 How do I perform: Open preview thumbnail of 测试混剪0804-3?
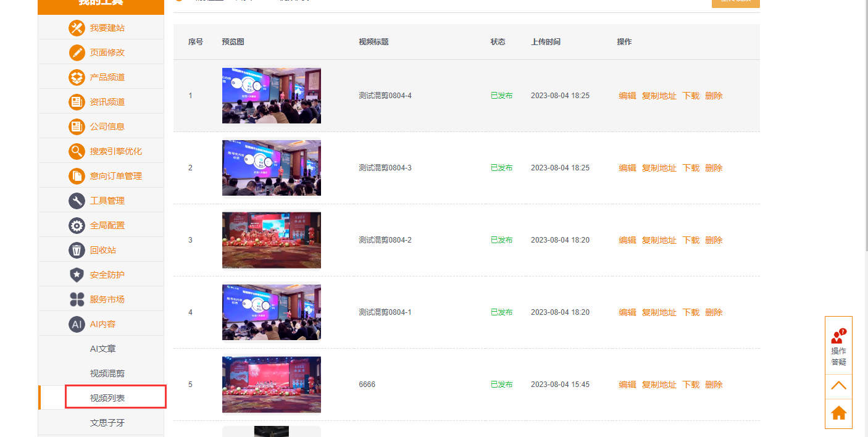tap(272, 168)
